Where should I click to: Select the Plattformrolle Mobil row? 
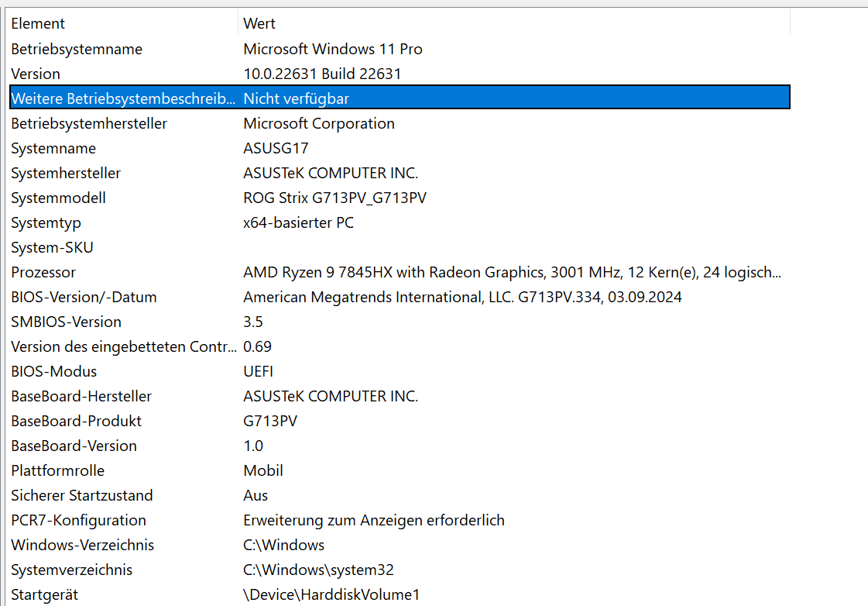tap(57, 470)
